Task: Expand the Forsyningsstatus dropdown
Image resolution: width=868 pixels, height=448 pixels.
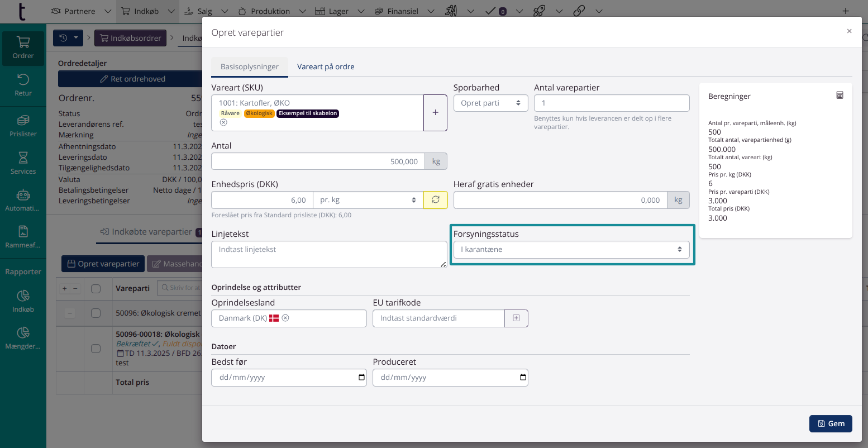Action: pyautogui.click(x=571, y=250)
